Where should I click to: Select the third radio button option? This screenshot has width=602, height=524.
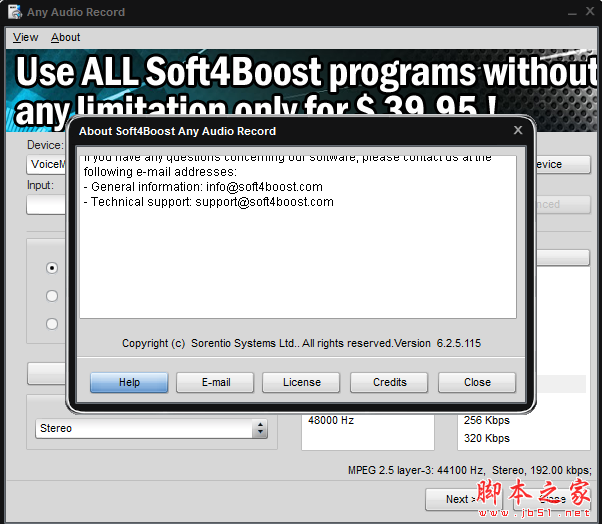click(52, 324)
